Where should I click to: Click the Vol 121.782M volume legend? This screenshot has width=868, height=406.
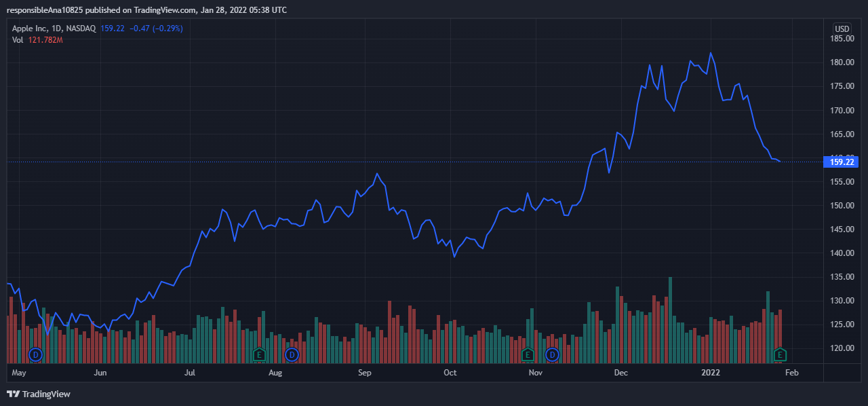pos(37,40)
